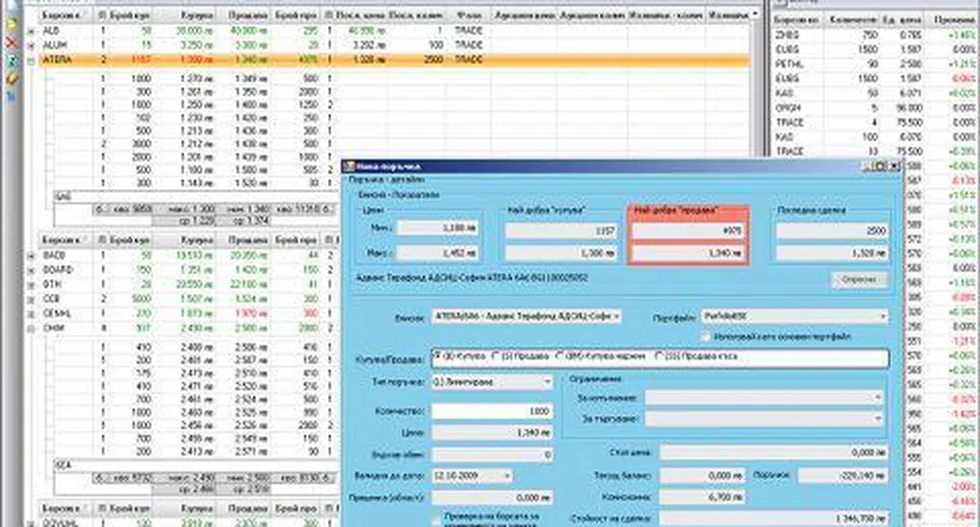The height and width of the screenshot is (527, 980).
Task: Sort by the Посл. колич. column header
Action: pos(415,15)
